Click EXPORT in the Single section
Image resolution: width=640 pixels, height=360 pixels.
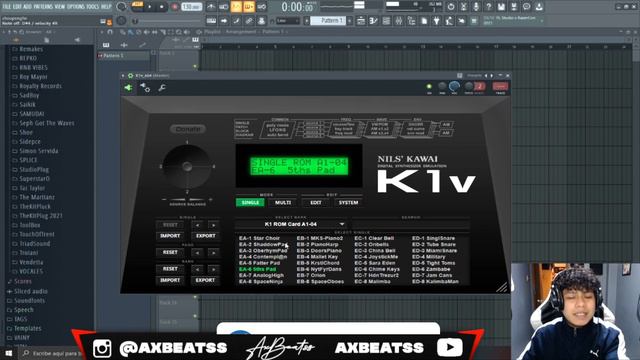click(x=205, y=236)
